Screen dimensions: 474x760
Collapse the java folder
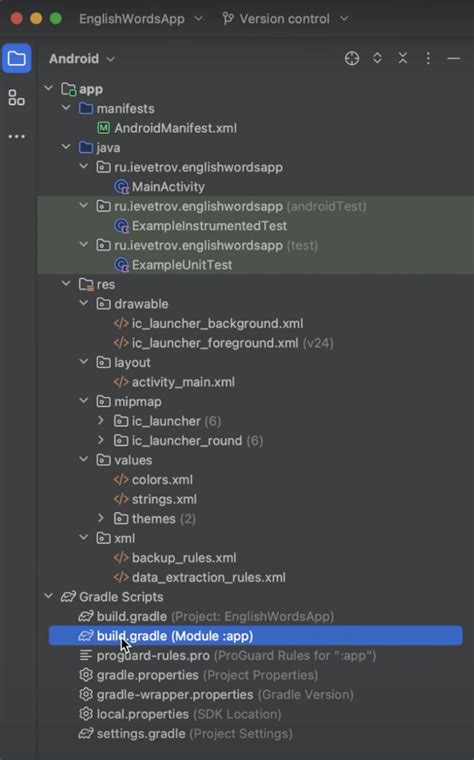click(66, 147)
